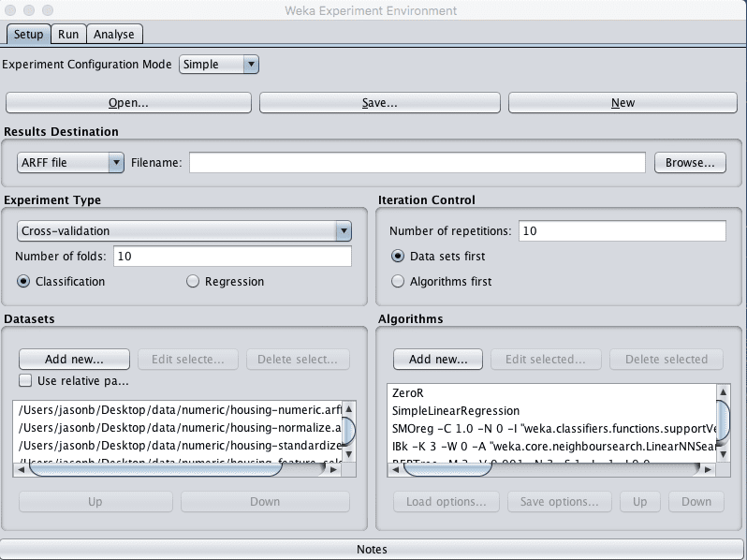Select housing-standardize dataset row
This screenshot has width=747, height=560.
[180, 445]
